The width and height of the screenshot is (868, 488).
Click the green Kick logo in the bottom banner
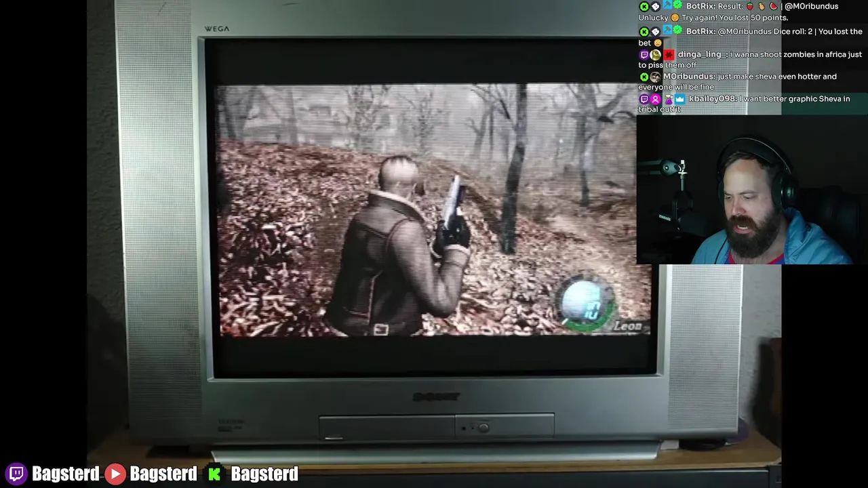(x=214, y=474)
